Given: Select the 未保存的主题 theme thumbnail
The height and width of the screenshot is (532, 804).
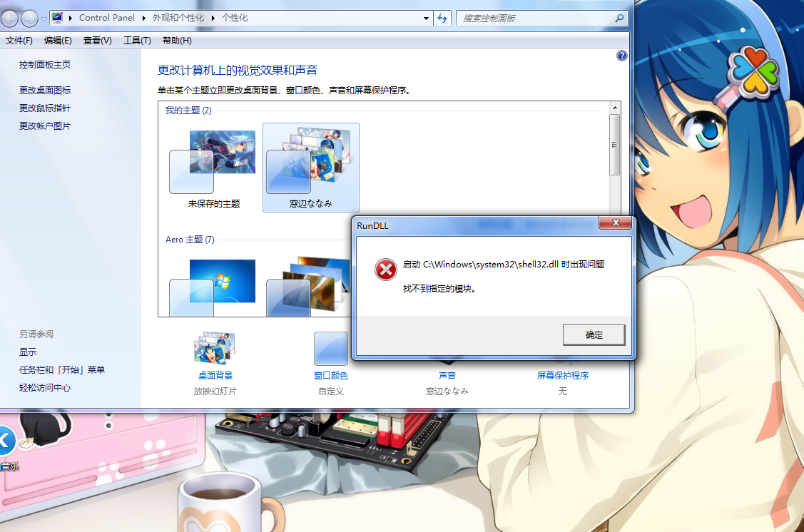Looking at the screenshot, I should tap(213, 168).
